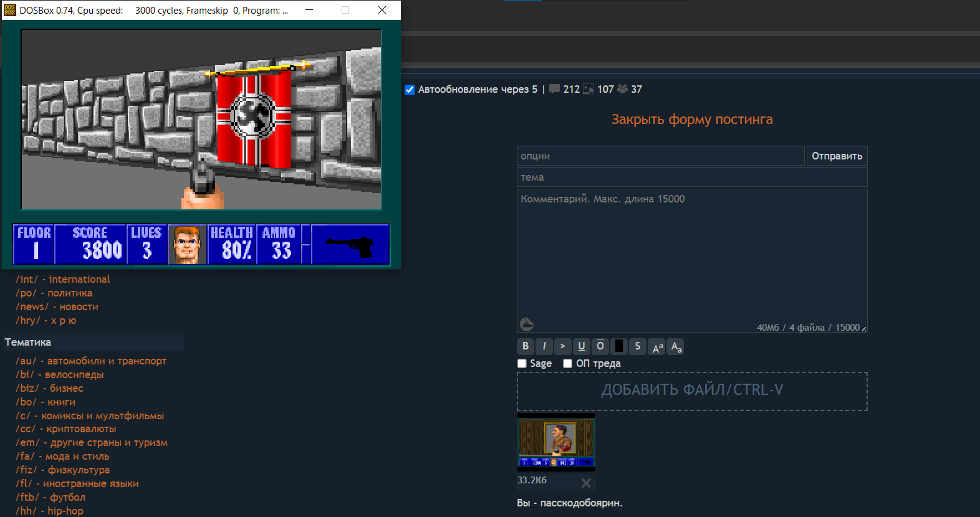Submit the post with Отправить button
980x517 pixels.
click(837, 156)
